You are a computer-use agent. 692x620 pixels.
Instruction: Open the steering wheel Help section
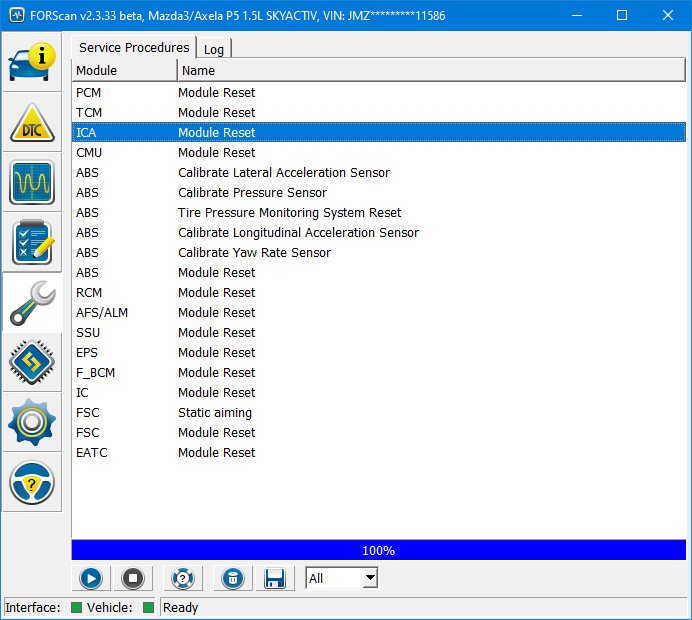(x=32, y=482)
